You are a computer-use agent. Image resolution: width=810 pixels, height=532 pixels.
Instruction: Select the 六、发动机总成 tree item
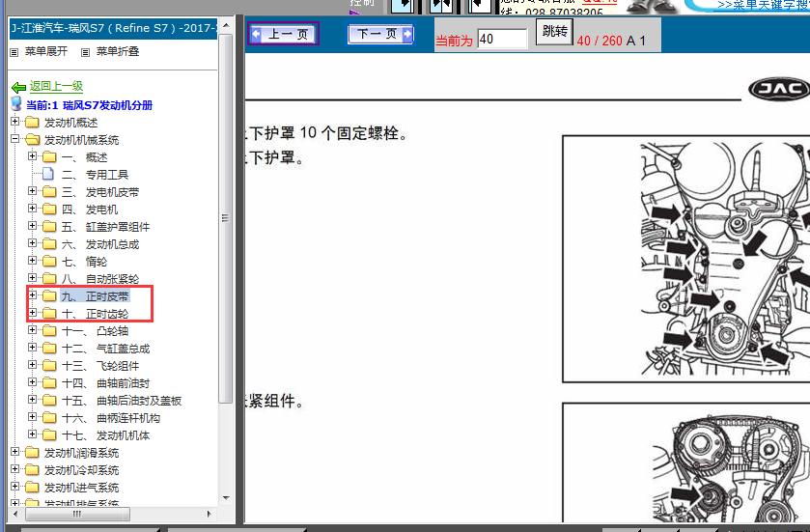point(100,244)
